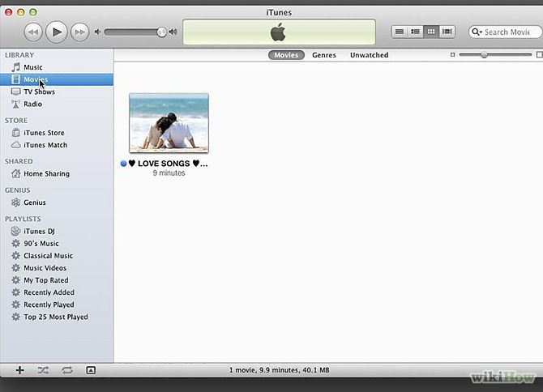543x392 pixels.
Task: Click the LOVE SONGS movie thumbnail
Action: point(169,123)
